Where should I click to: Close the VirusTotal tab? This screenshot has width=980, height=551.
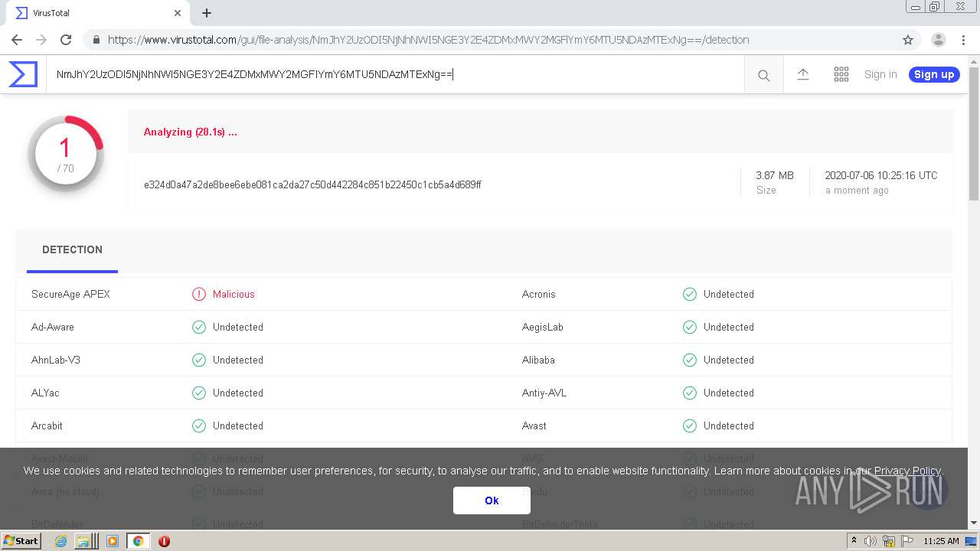point(178,13)
